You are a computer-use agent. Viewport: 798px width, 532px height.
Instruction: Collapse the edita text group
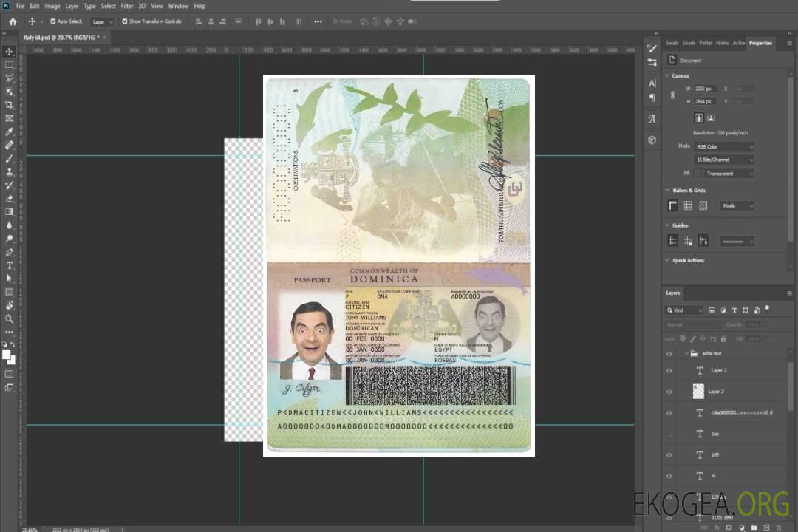pyautogui.click(x=686, y=353)
